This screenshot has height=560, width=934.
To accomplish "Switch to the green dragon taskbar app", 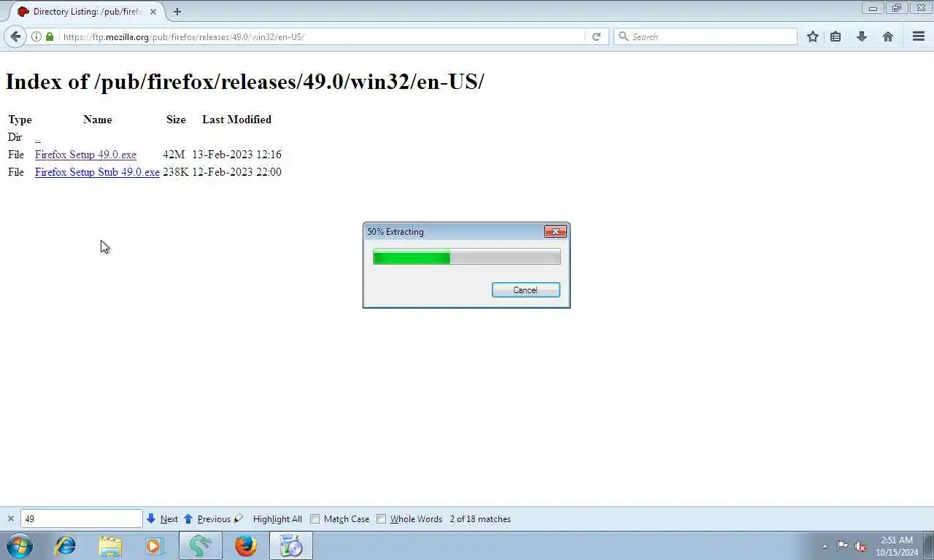I will pyautogui.click(x=201, y=545).
